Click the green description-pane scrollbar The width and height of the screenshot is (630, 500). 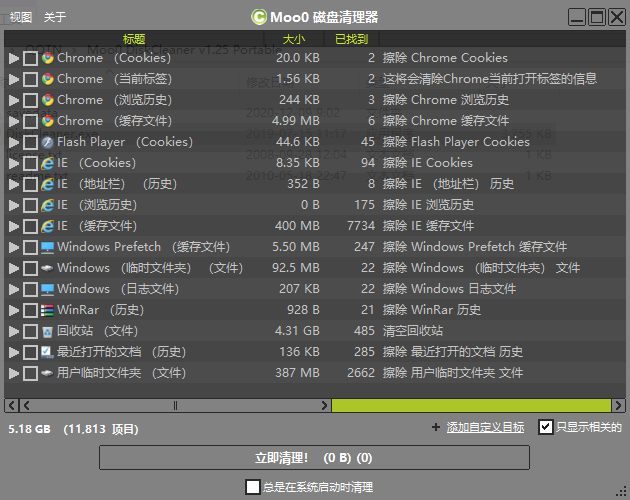pos(471,406)
